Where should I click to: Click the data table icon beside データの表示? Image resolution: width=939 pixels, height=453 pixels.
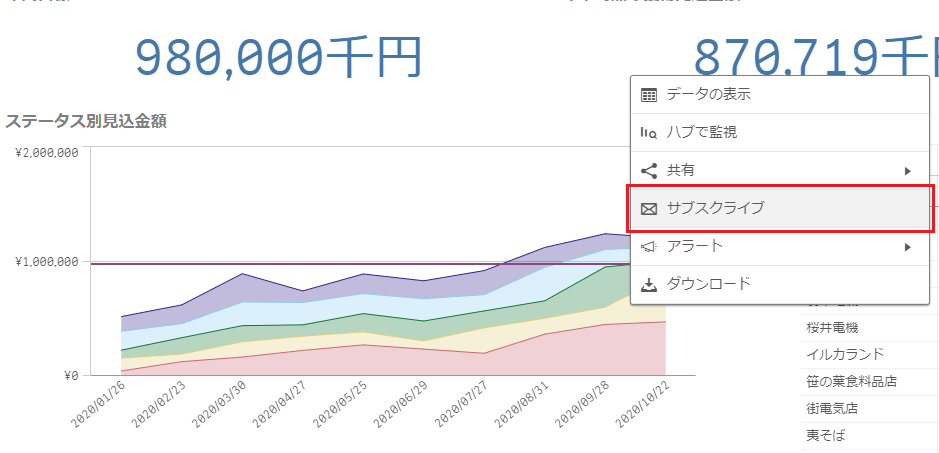pyautogui.click(x=649, y=95)
